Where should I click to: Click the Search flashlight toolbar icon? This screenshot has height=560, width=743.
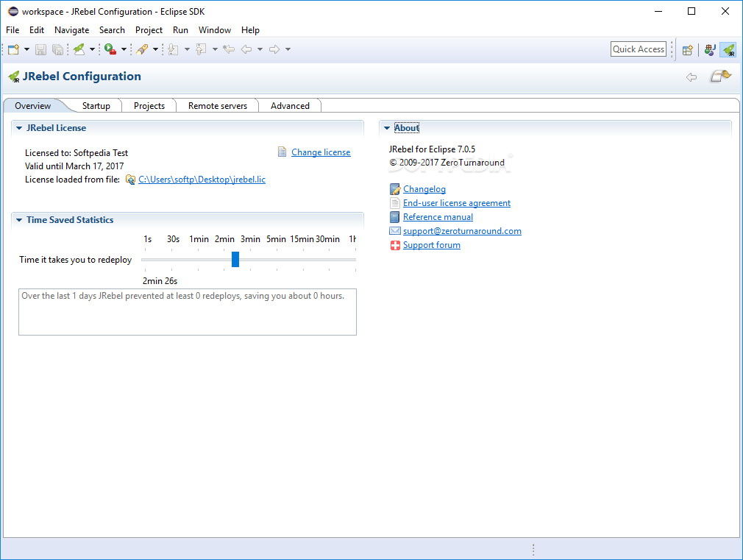[142, 49]
